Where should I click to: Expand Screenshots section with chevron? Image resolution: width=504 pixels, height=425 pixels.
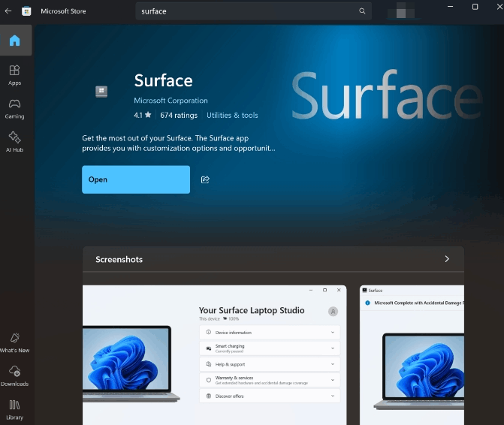447,259
